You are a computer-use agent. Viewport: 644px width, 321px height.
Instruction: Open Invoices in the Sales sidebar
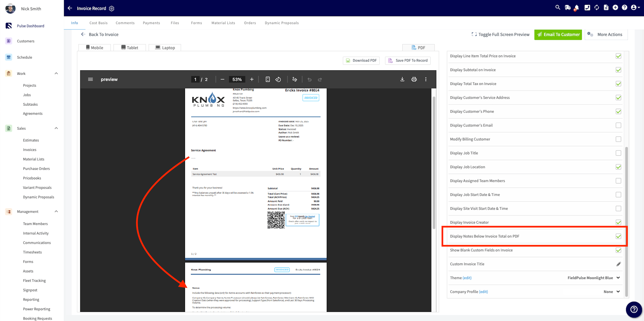(30, 150)
